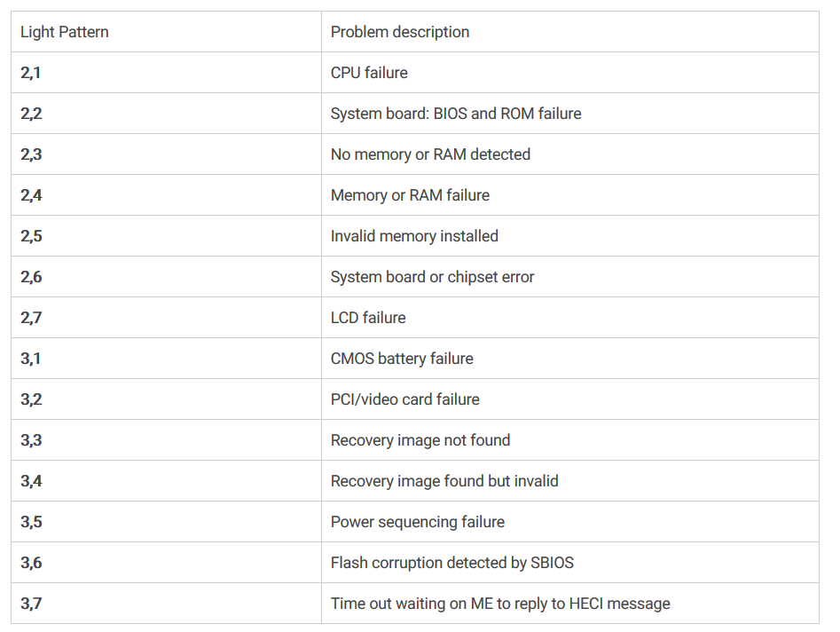Screen dimensions: 840x632
Task: Click Flash corruption detected by SBIOS text
Action: pos(452,563)
